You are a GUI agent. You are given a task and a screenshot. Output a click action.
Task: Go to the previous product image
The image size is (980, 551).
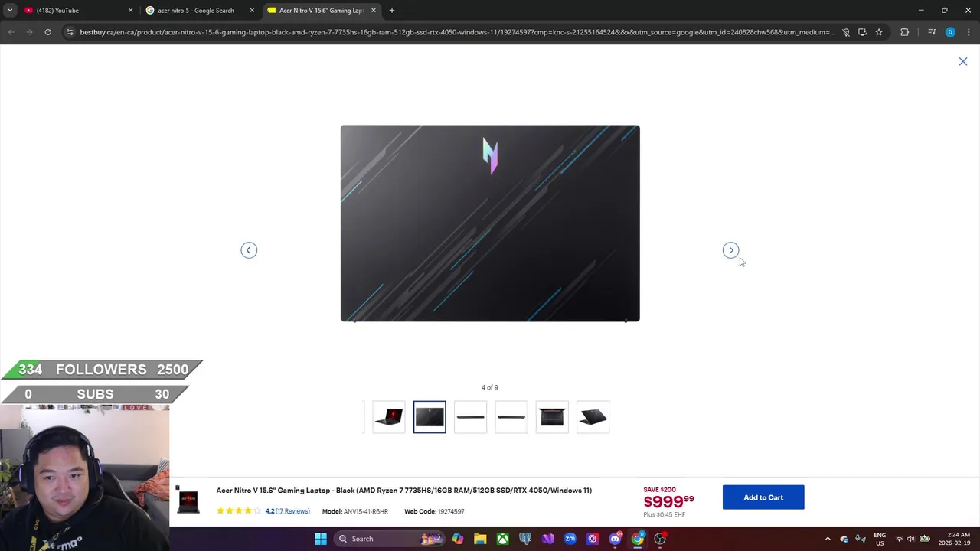point(249,250)
